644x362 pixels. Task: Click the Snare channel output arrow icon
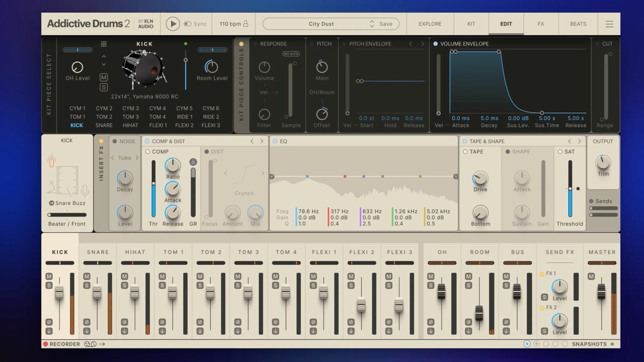tap(87, 331)
